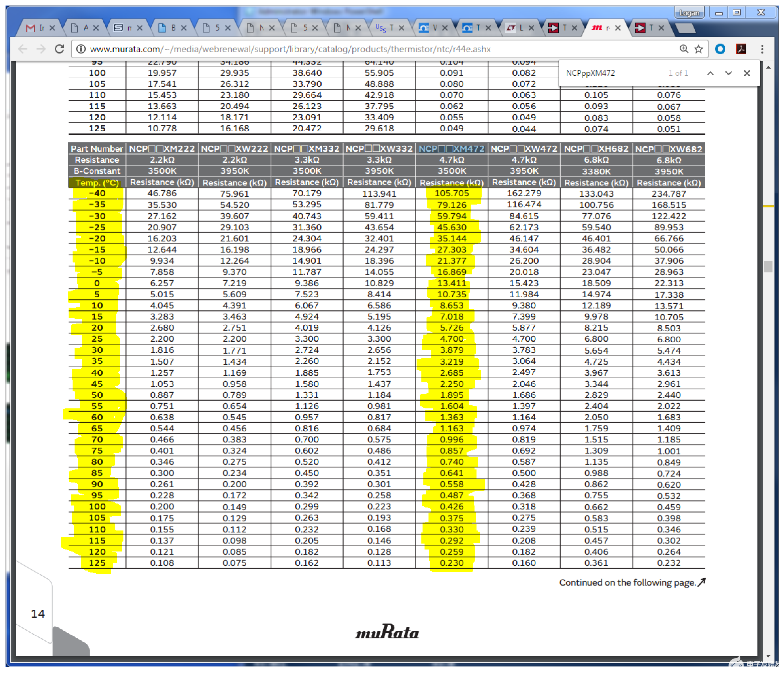Click the Murata logo at page bottom
Screen dimensions: 784x674
click(x=387, y=631)
